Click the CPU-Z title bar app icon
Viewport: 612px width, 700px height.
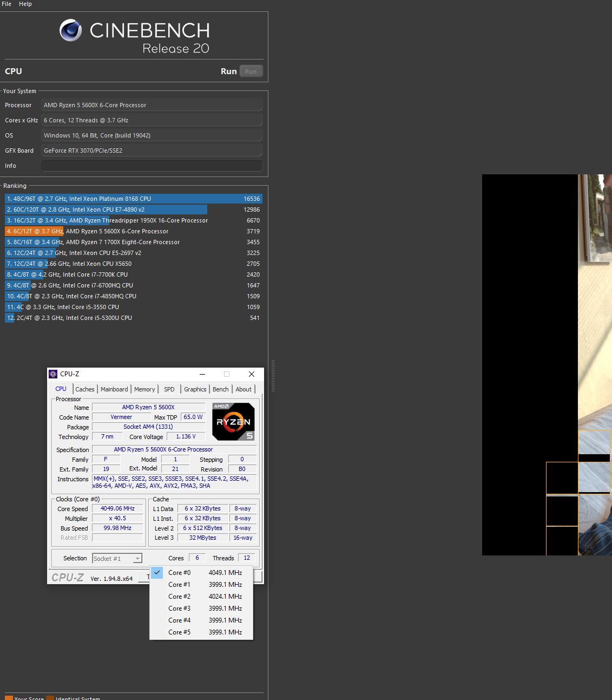(x=53, y=374)
